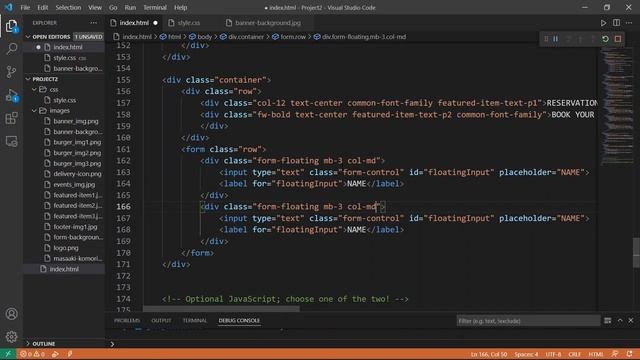Collapse the css folder

(34, 89)
